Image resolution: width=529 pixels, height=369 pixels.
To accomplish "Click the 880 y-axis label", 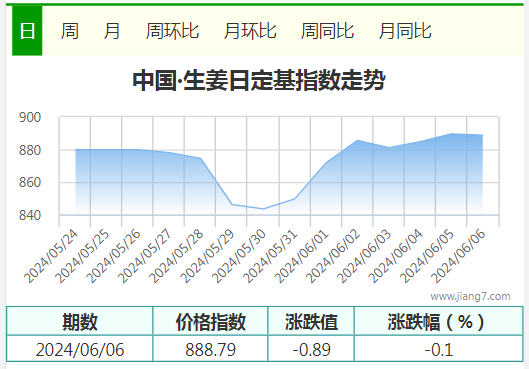I will tap(30, 150).
